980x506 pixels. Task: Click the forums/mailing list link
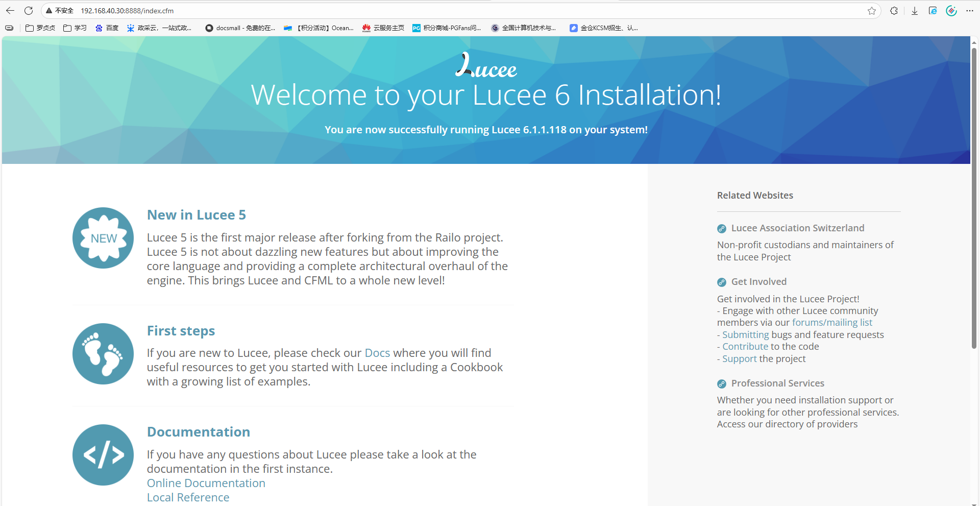[x=832, y=323]
